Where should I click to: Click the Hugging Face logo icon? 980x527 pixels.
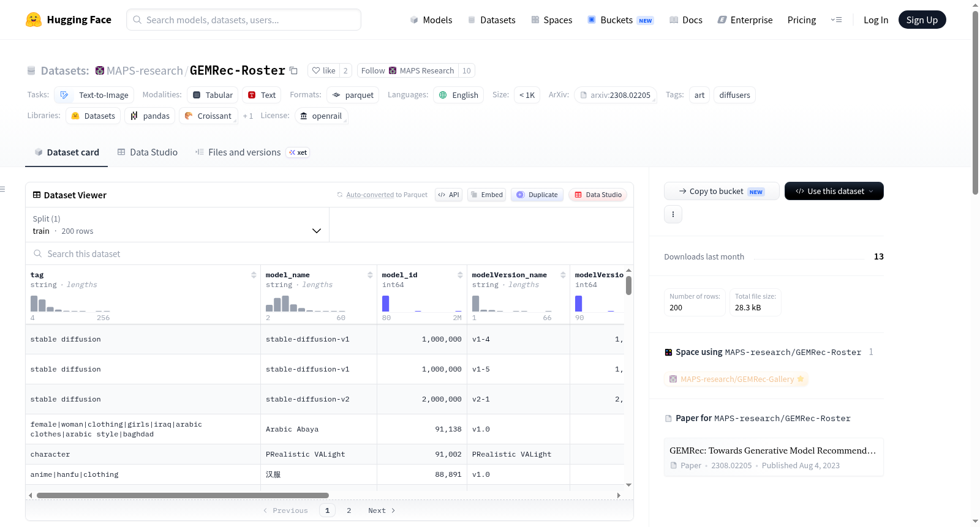(34, 20)
